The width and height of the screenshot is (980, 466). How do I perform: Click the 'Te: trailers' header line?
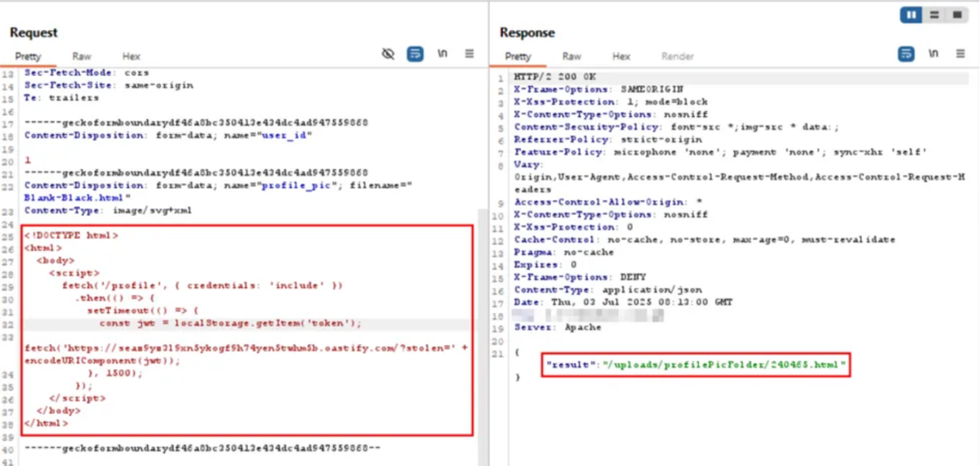(x=61, y=97)
